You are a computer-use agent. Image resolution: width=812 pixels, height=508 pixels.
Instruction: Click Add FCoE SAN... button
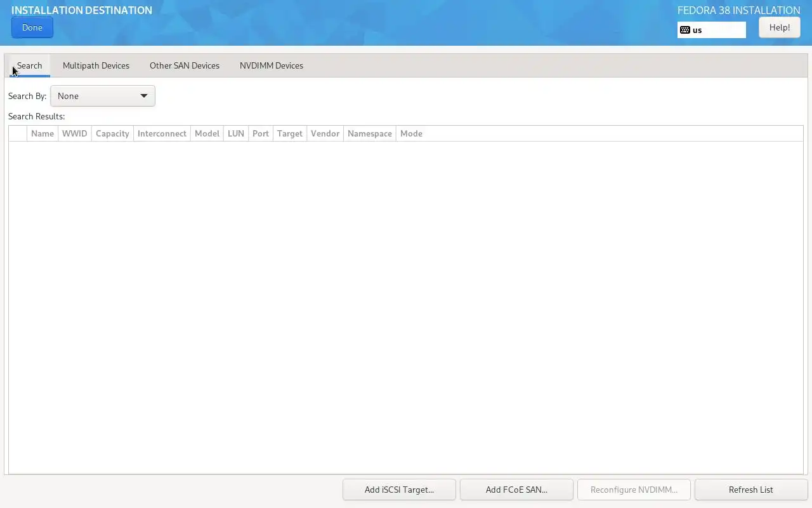(516, 490)
